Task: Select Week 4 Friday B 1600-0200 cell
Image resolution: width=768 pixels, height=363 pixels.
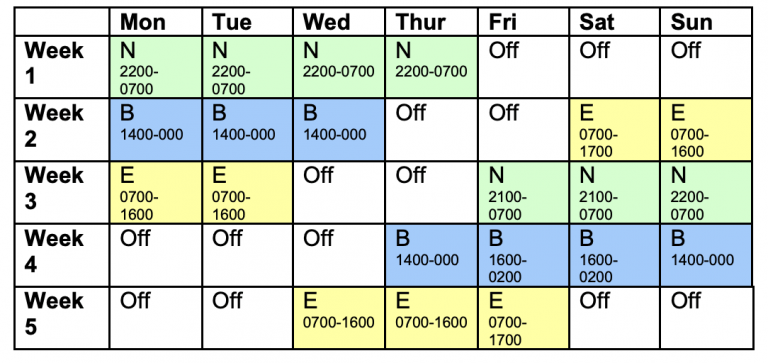Action: pos(523,255)
